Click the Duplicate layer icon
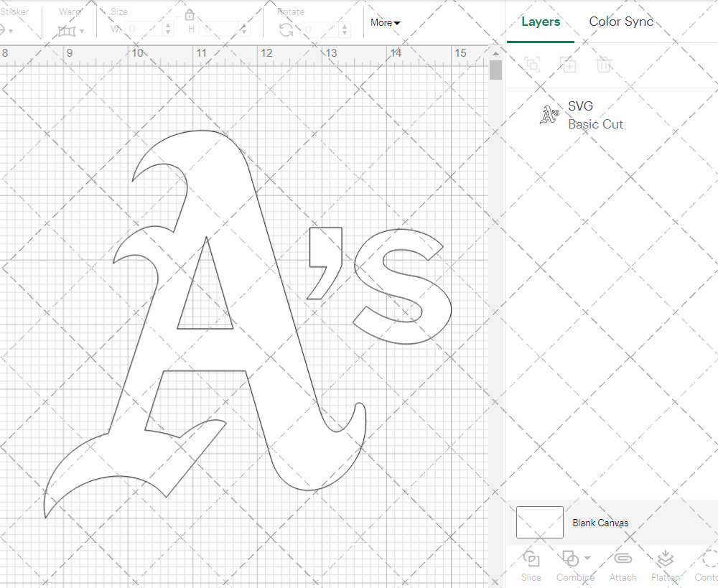This screenshot has width=718, height=588. (568, 65)
